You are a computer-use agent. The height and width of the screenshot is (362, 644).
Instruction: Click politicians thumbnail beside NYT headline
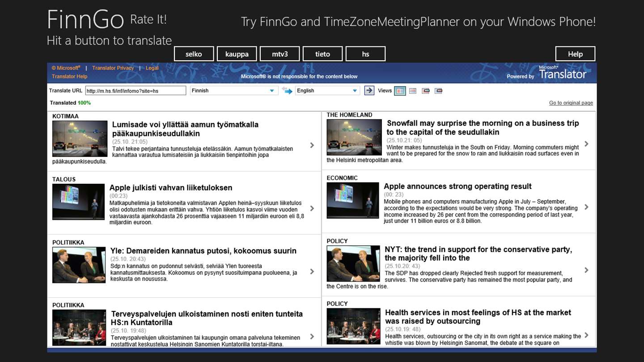click(353, 264)
